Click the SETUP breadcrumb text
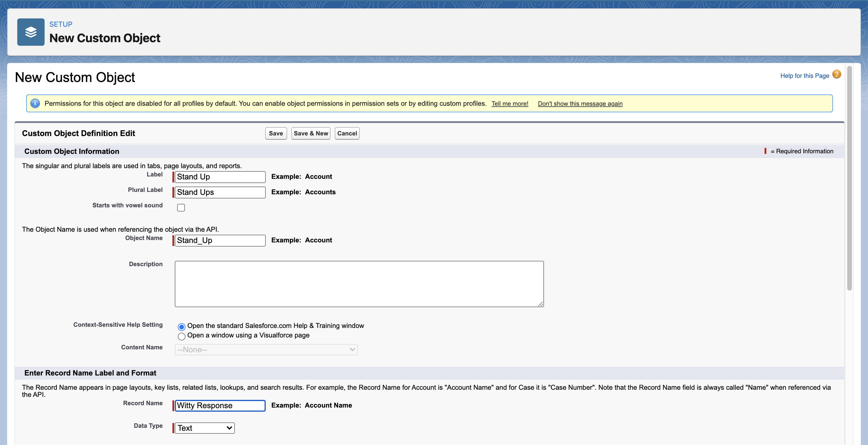 [x=61, y=24]
